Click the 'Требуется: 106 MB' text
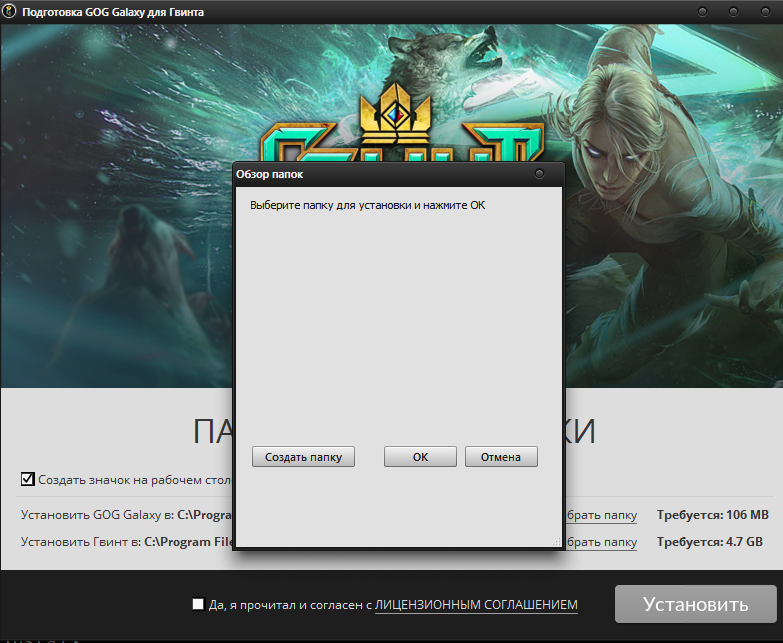 coord(713,515)
